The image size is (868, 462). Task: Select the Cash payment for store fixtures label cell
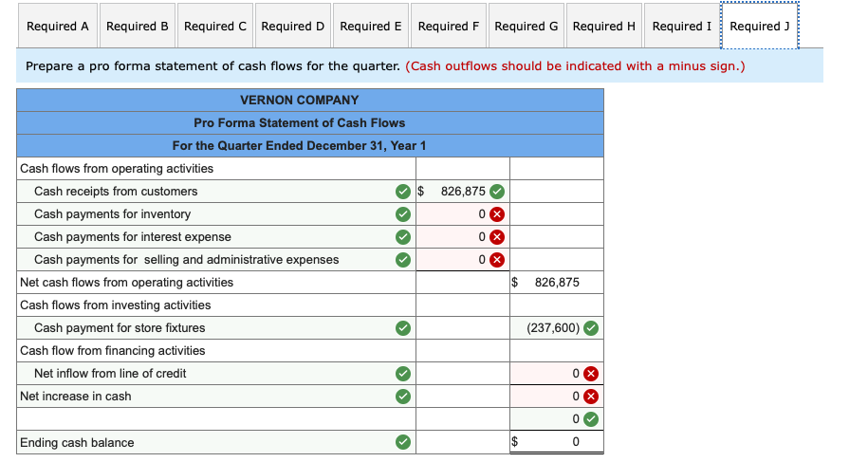(216, 328)
